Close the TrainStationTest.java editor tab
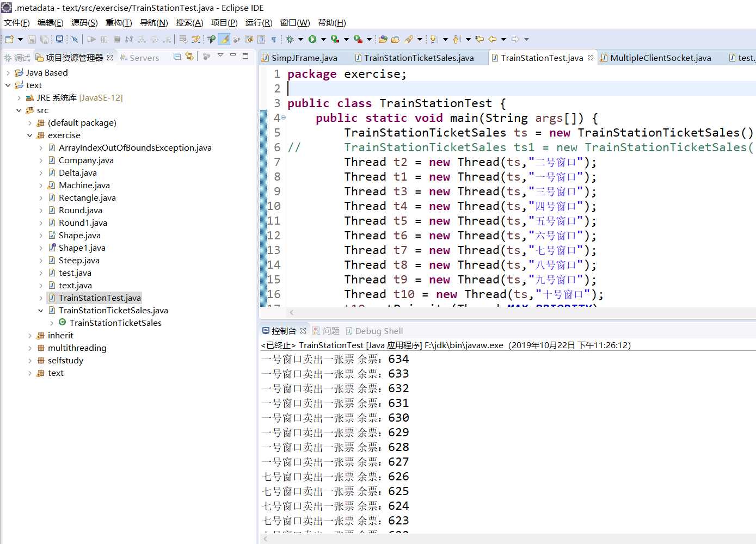Image resolution: width=756 pixels, height=544 pixels. [591, 58]
